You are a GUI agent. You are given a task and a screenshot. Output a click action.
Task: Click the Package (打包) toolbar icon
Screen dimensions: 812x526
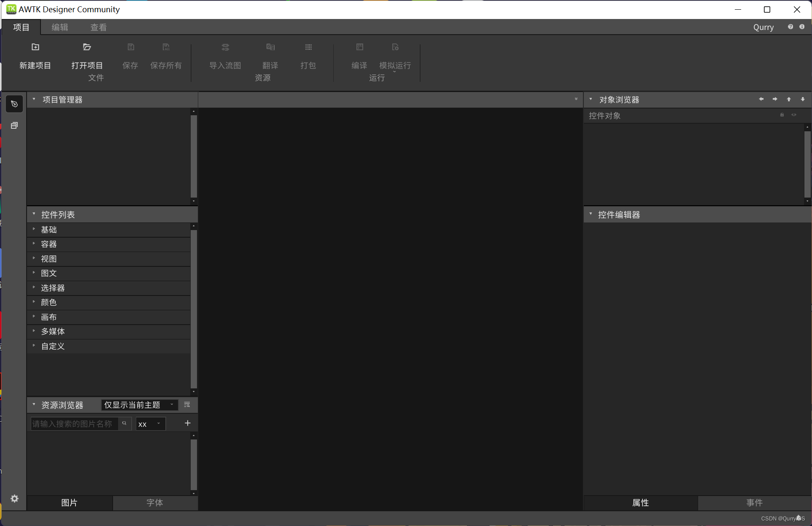tap(308, 47)
